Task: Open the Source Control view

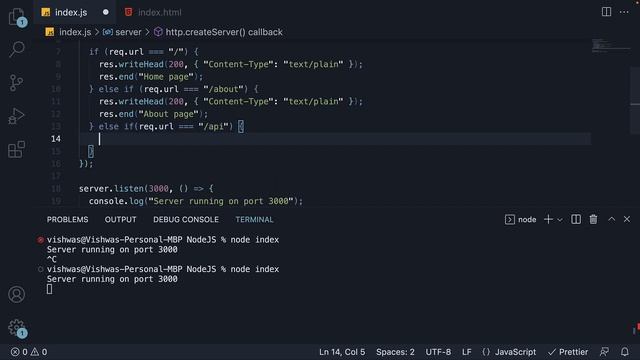Action: [x=17, y=83]
